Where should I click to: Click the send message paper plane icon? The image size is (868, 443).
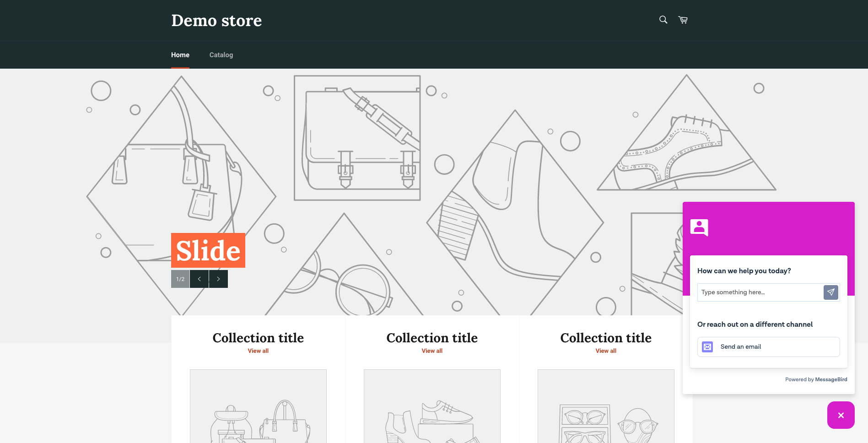831,292
